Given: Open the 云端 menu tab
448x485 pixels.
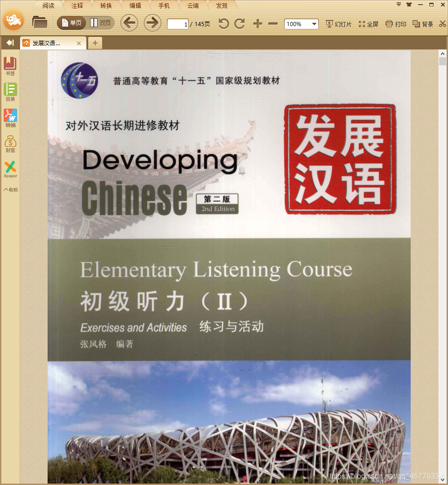Looking at the screenshot, I should [193, 6].
